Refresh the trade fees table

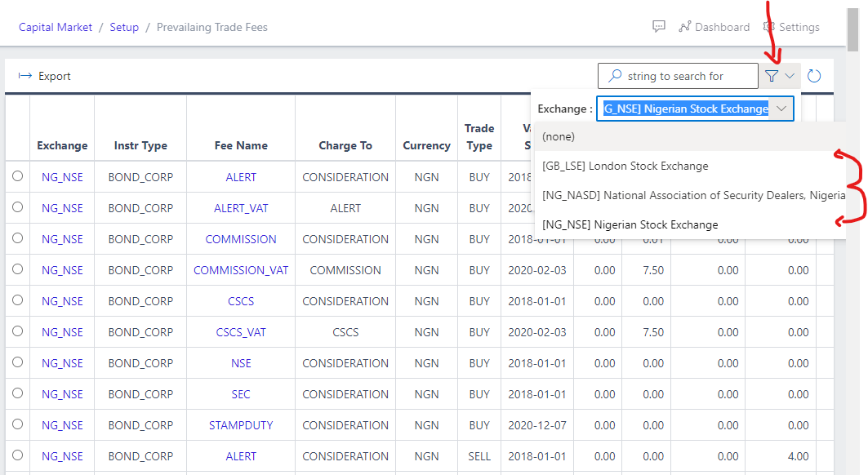click(x=813, y=75)
